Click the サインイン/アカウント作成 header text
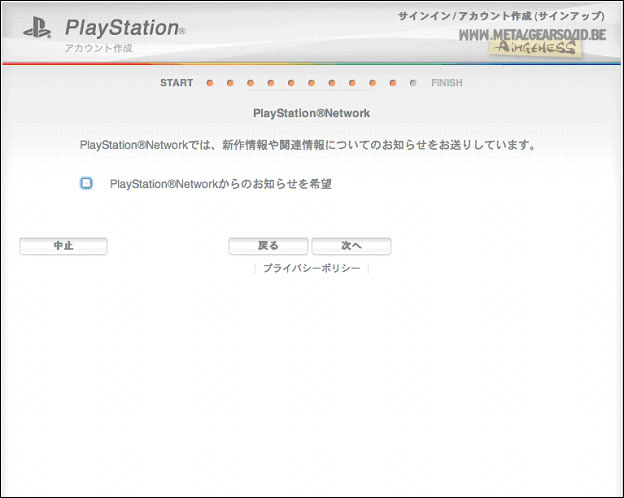624x498 pixels. click(x=501, y=16)
